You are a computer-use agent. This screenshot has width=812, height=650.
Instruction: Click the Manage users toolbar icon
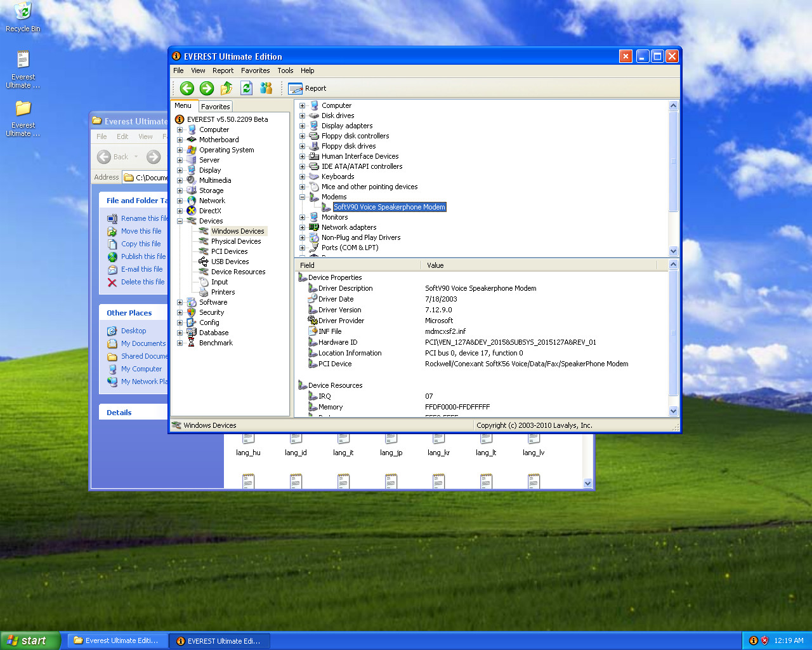click(266, 88)
